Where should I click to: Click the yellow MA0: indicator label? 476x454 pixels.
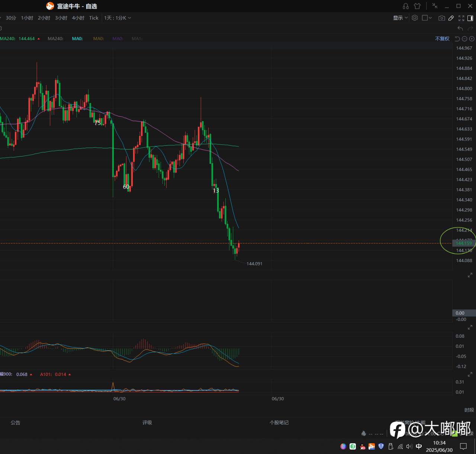click(x=99, y=39)
